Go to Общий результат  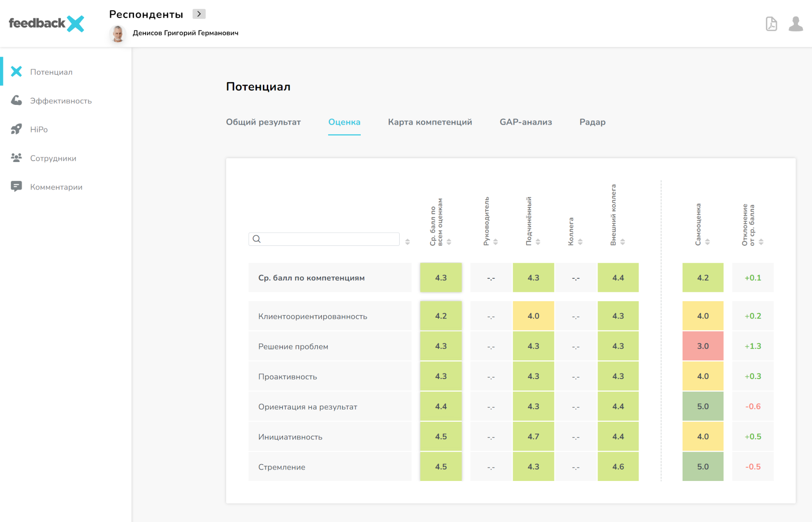[263, 122]
